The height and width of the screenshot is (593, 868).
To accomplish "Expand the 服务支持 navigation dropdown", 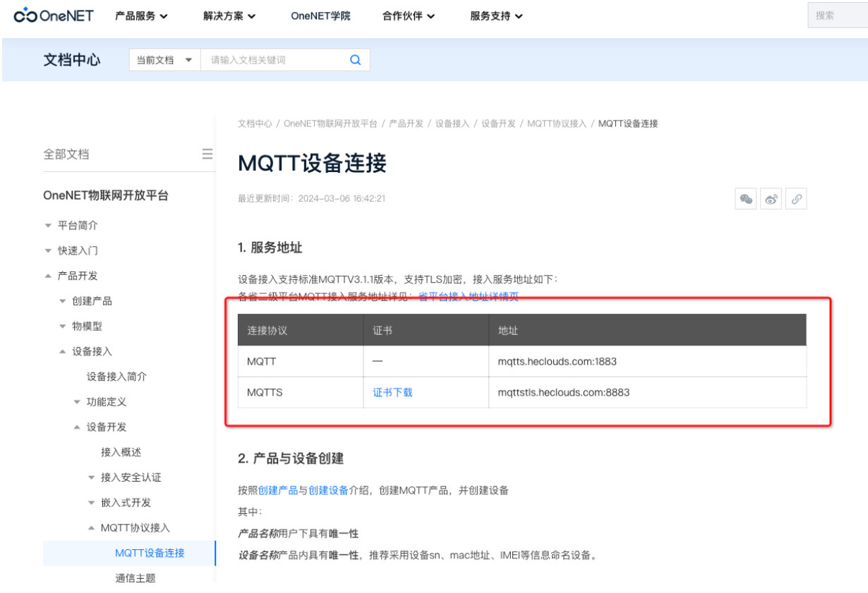I will tap(493, 16).
